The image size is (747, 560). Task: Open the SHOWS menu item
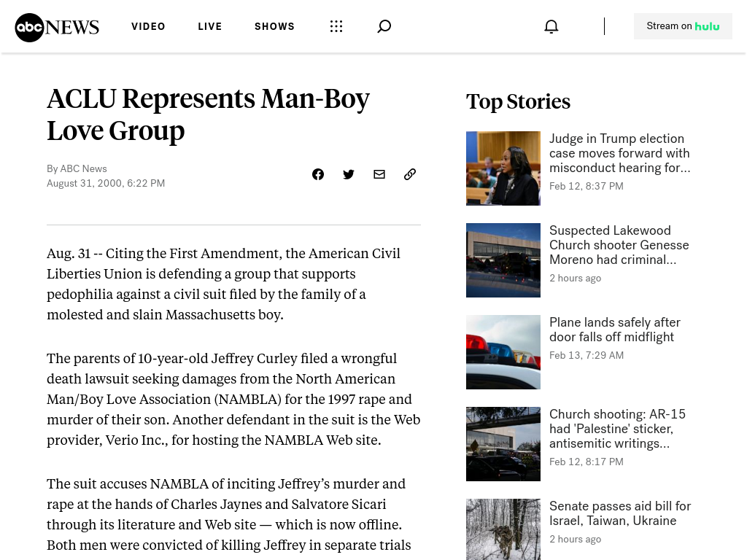click(x=274, y=27)
